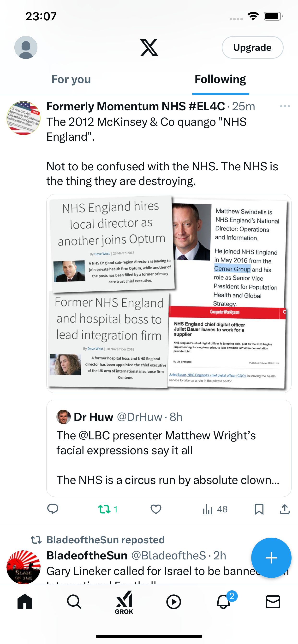Open Grok from bottom navigation
298x644 pixels.
tap(124, 603)
